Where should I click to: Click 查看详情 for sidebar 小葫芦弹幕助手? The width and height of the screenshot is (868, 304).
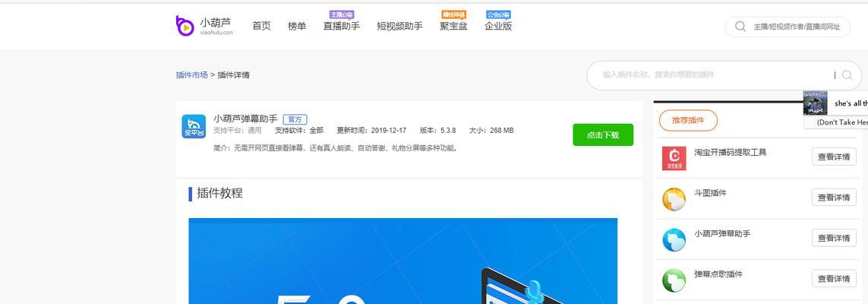click(x=834, y=238)
